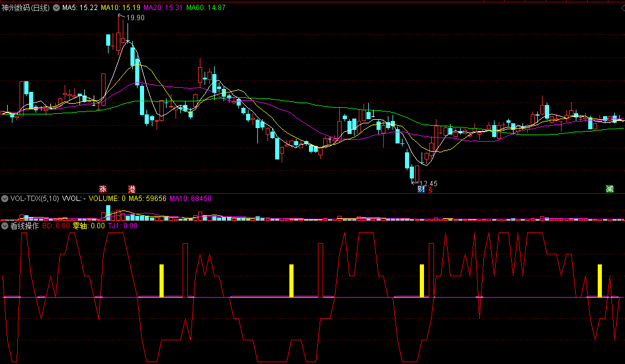Image resolution: width=625 pixels, height=364 pixels.
Task: Click the VVOL: - value label
Action: click(x=74, y=199)
